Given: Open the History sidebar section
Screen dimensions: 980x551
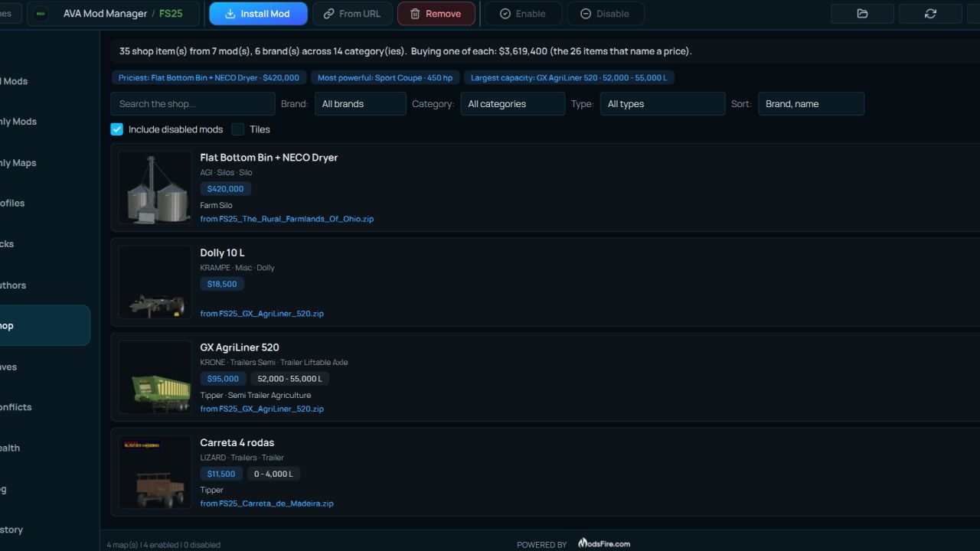Looking at the screenshot, I should 11,530.
